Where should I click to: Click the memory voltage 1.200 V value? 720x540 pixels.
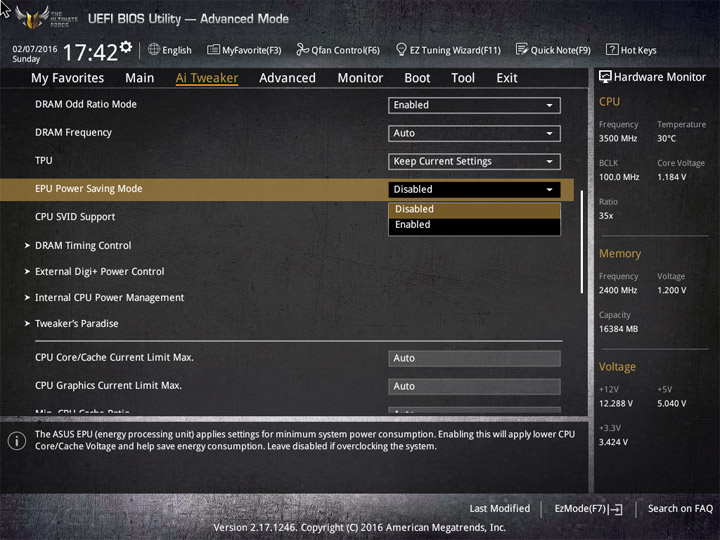tap(671, 290)
